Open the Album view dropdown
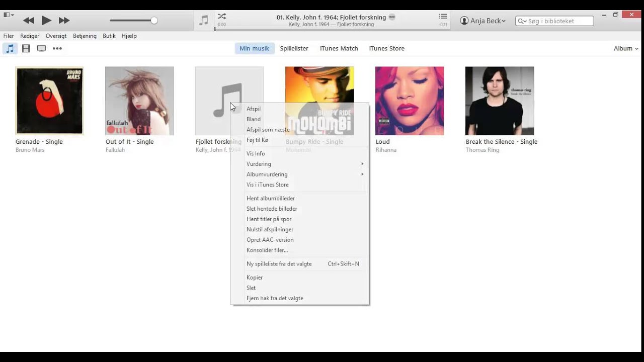This screenshot has width=644, height=362. coord(626,49)
